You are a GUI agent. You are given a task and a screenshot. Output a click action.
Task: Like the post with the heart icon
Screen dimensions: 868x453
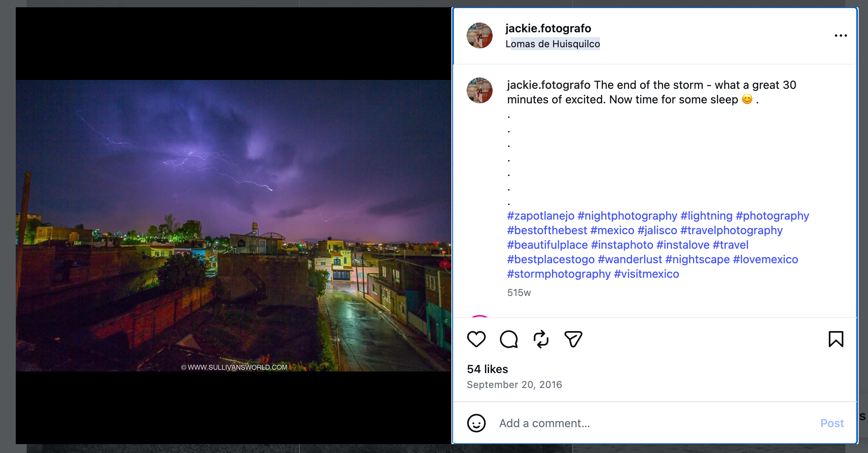pyautogui.click(x=476, y=339)
